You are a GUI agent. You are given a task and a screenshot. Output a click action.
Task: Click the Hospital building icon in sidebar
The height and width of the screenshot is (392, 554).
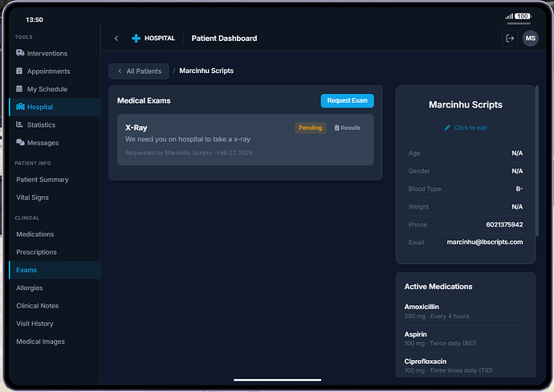click(20, 107)
